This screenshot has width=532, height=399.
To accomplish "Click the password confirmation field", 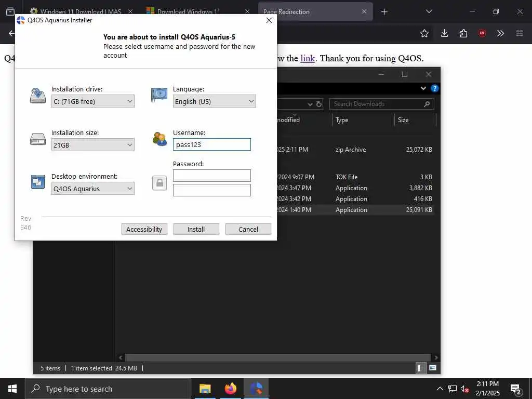I will pyautogui.click(x=212, y=190).
